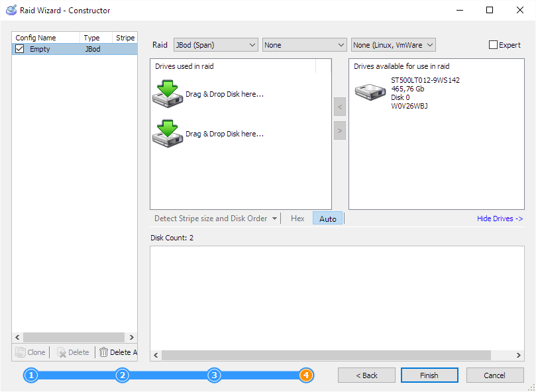
Task: Maximize the Raid Wizard window
Action: point(490,10)
